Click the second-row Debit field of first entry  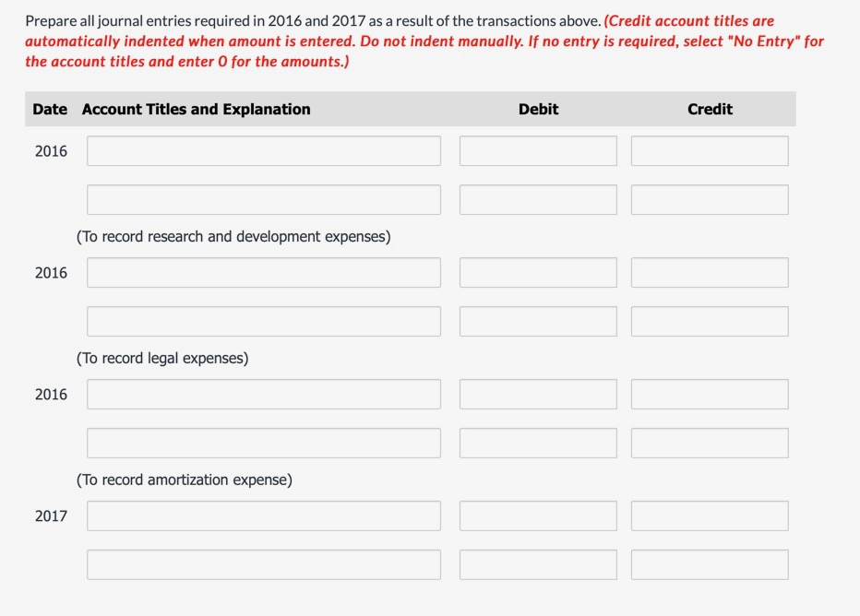coord(537,198)
